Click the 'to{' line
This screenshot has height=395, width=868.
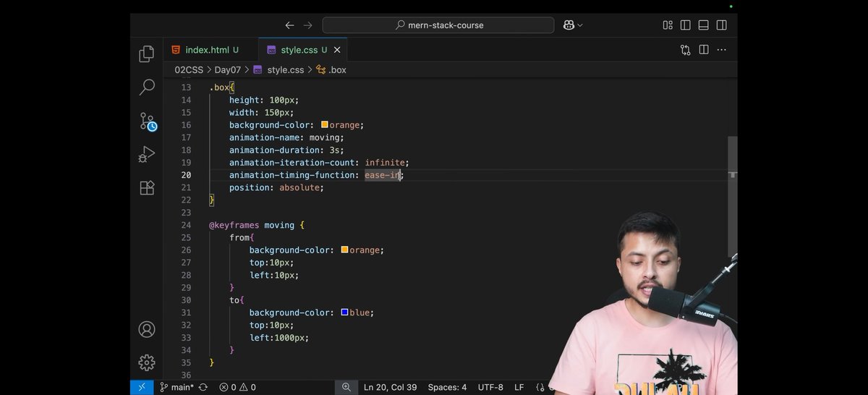tap(237, 300)
